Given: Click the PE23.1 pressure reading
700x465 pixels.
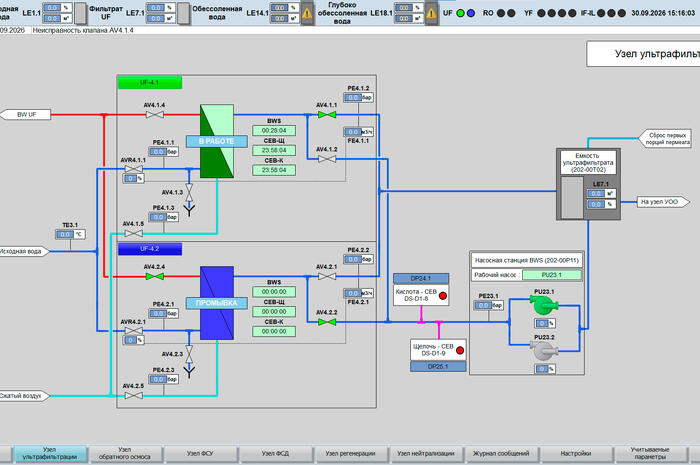Looking at the screenshot, I should 489,305.
